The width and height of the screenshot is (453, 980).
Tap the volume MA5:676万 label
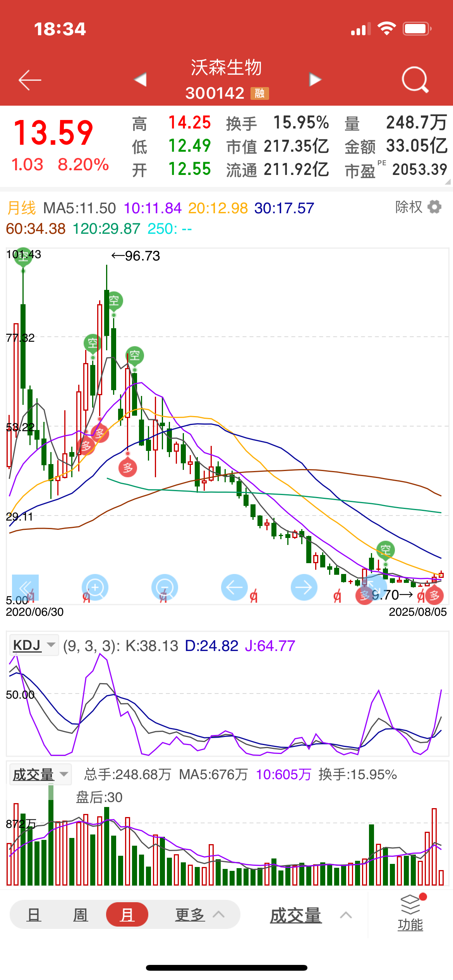coord(213,774)
